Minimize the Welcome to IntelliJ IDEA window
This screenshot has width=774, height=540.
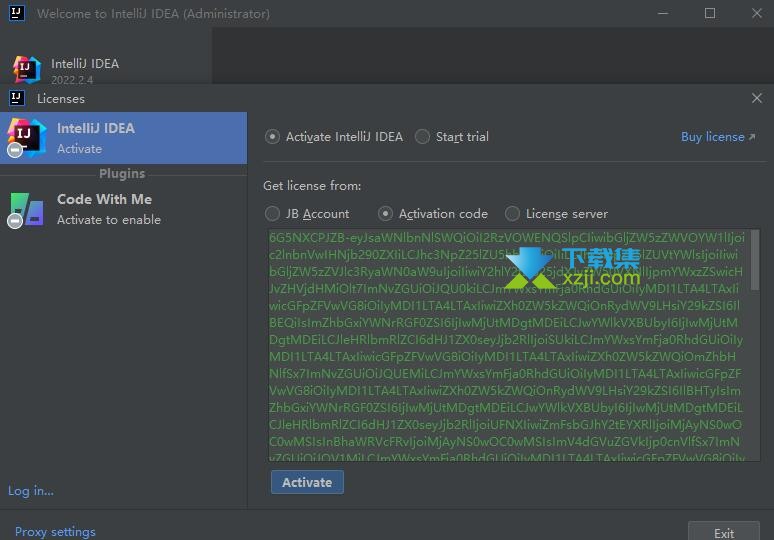coord(663,13)
